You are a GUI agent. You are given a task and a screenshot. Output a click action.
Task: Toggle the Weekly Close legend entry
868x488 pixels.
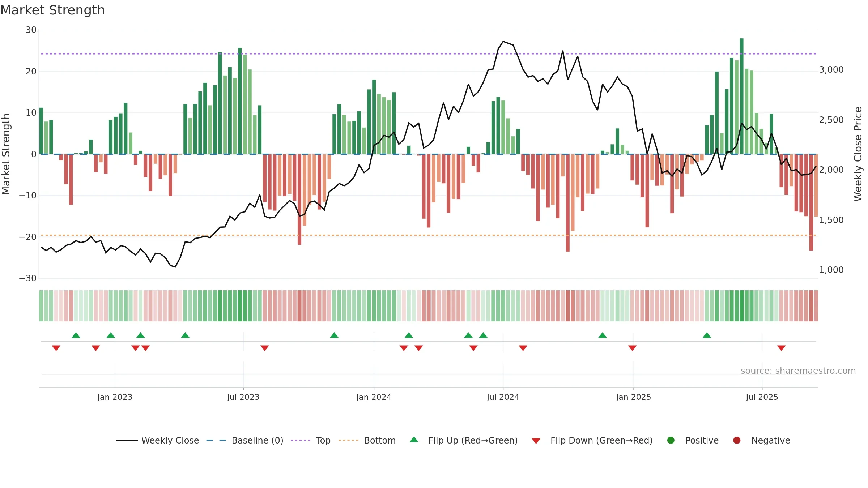coord(157,440)
